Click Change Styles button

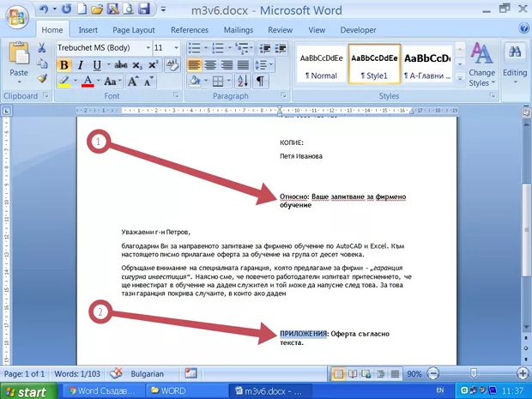tap(481, 64)
